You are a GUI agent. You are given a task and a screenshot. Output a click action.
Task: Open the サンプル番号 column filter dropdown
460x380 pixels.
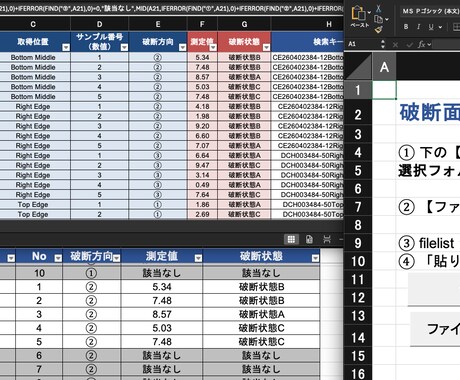point(124,47)
